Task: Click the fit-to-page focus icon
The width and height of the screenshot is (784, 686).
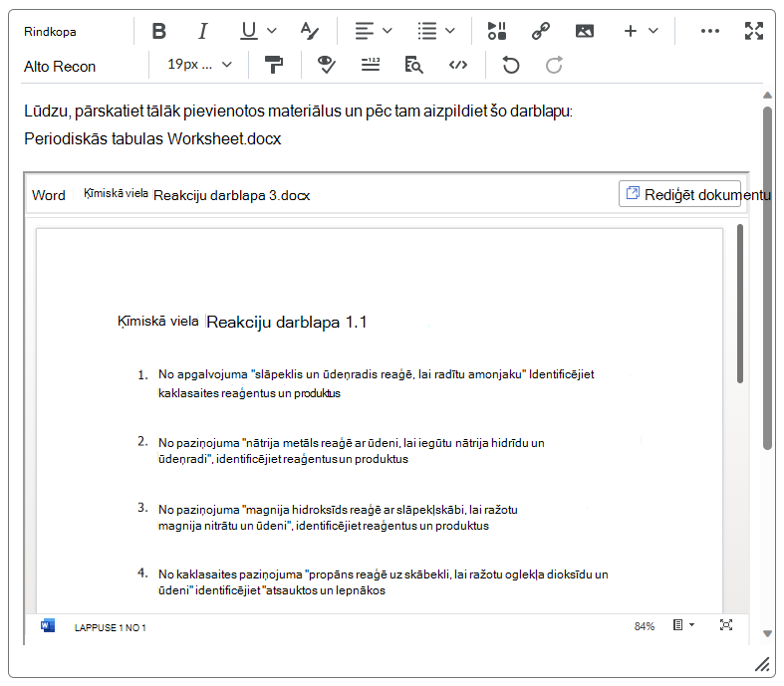Action: [726, 625]
